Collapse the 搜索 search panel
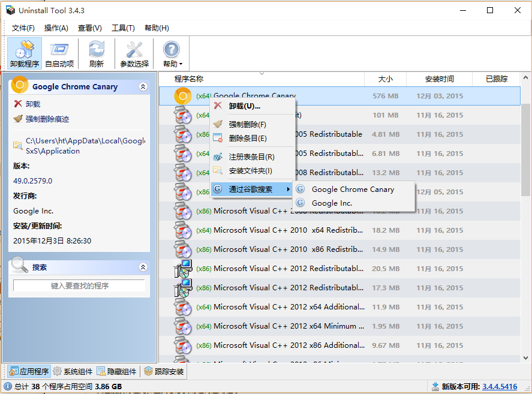This screenshot has width=532, height=394. 143,267
